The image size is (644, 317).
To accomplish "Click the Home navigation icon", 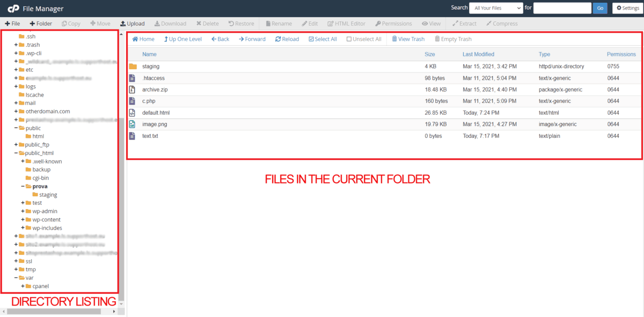I will pyautogui.click(x=135, y=39).
